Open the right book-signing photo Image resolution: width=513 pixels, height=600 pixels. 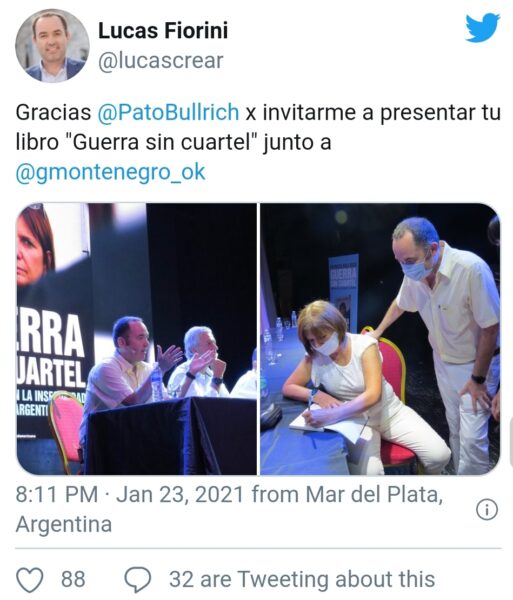(x=380, y=339)
